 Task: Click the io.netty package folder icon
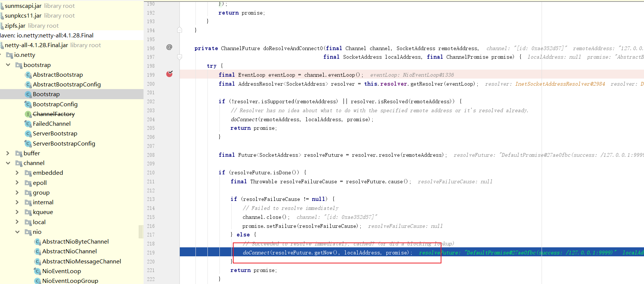(10, 55)
